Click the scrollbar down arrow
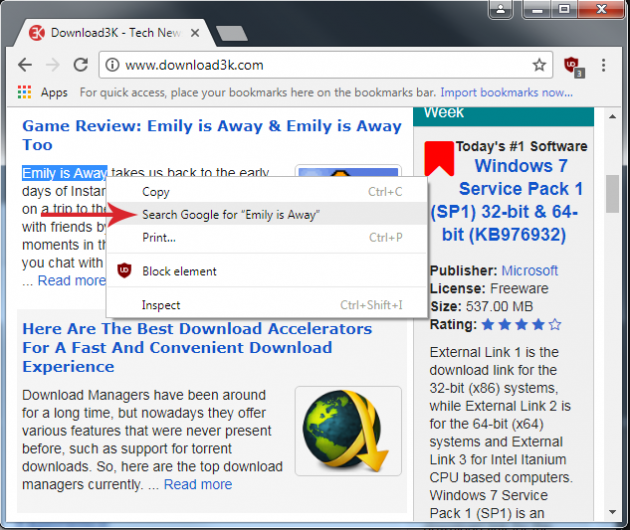The width and height of the screenshot is (630, 530). tap(612, 512)
